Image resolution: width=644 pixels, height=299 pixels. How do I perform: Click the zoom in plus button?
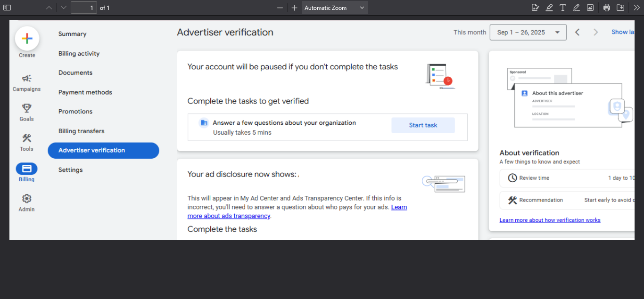[x=295, y=8]
